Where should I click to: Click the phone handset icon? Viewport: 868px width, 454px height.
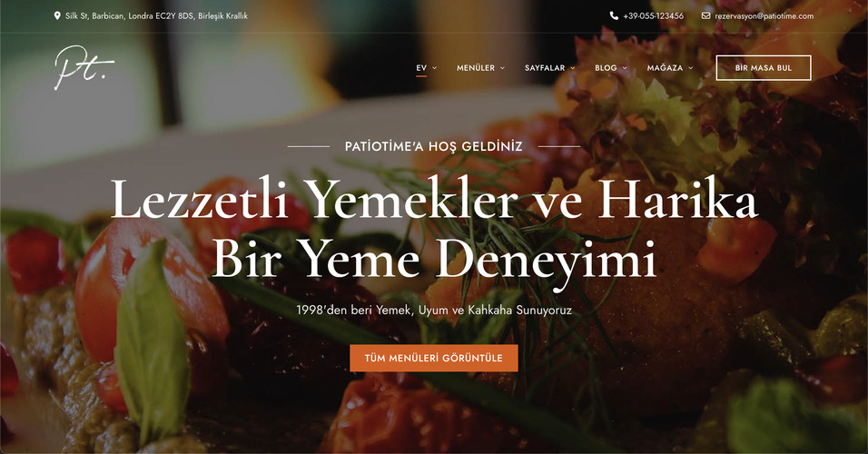[x=614, y=15]
